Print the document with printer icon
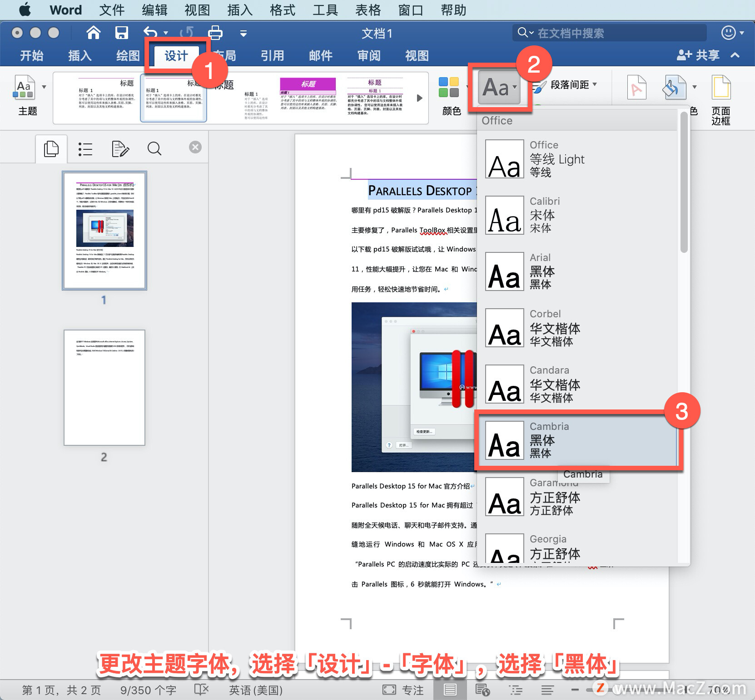The height and width of the screenshot is (700, 755). pyautogui.click(x=215, y=33)
